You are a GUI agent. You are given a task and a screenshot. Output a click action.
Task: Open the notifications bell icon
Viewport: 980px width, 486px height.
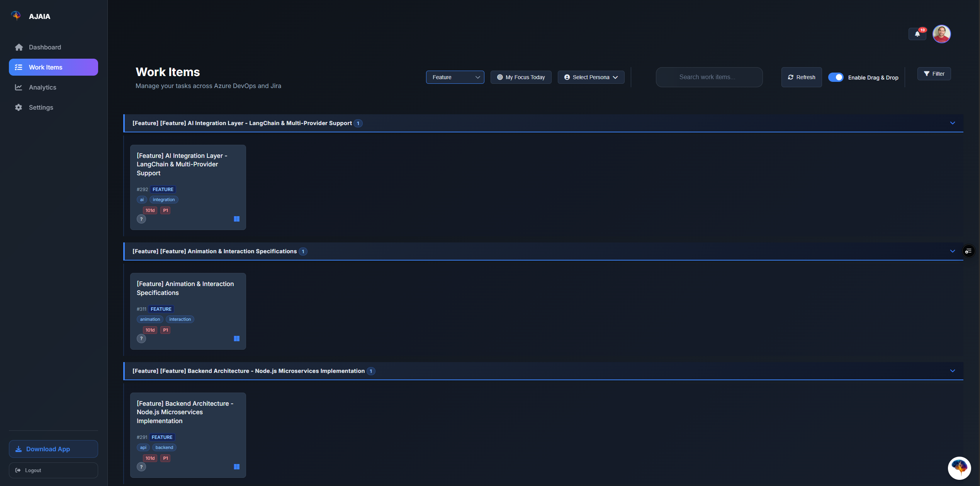point(917,34)
